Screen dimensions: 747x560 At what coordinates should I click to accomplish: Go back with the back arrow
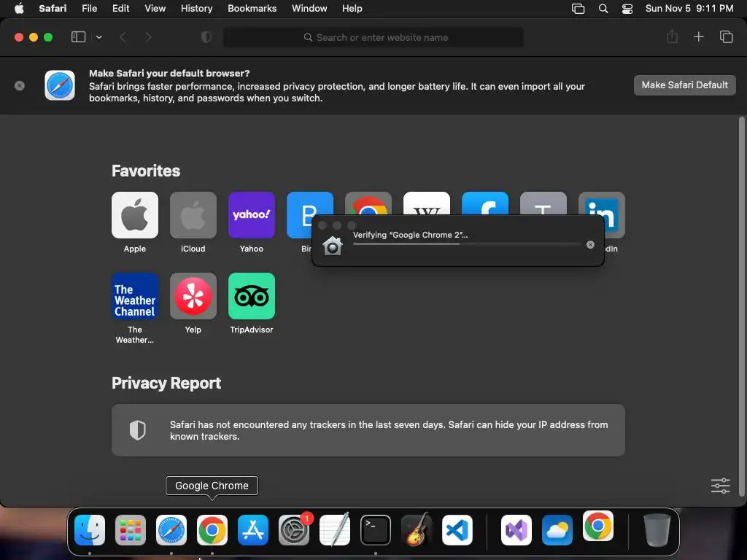click(x=123, y=37)
